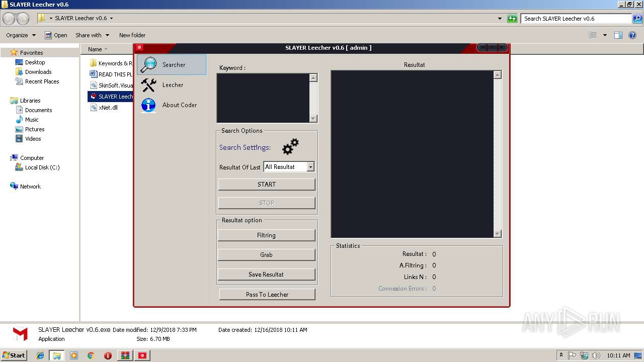
Task: Select Local Disk (C:)
Action: (x=42, y=167)
